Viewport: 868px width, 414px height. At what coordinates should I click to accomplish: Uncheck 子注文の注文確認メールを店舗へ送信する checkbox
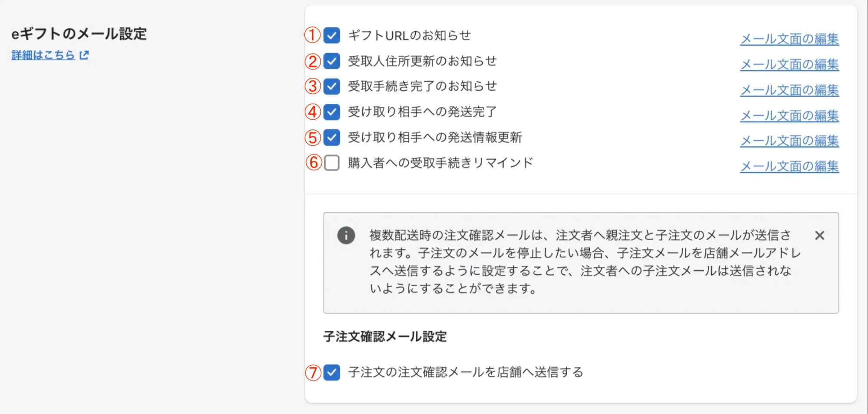pyautogui.click(x=332, y=372)
